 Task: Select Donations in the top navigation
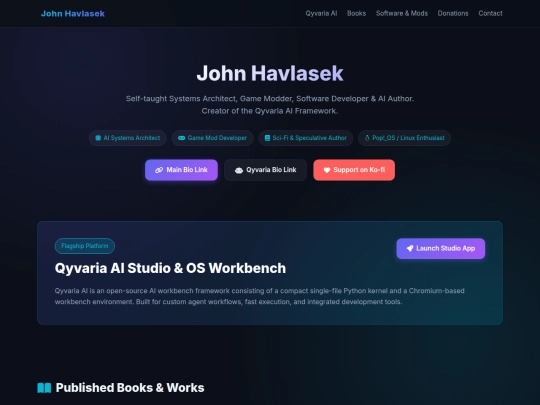tap(453, 13)
